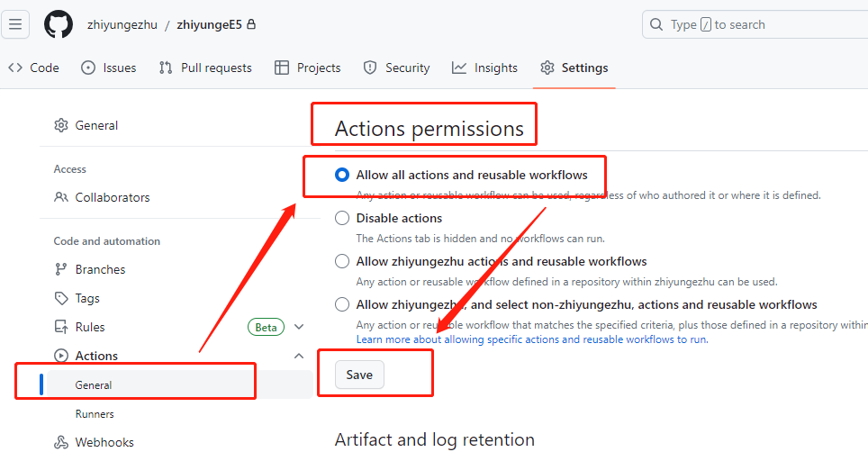Screen dimensions: 868x452
Task: Select Allow all actions and reusable workflows
Action: 342,175
